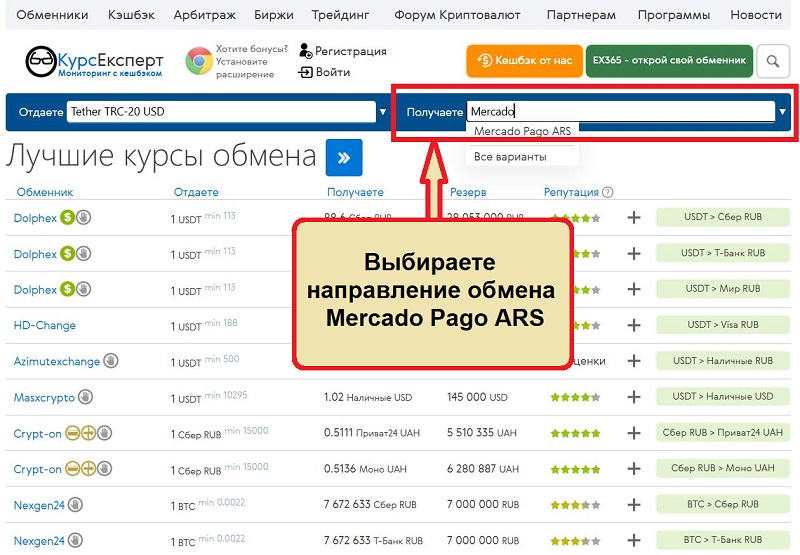Click plus icon in USDT > Visa RUB row

click(x=634, y=325)
